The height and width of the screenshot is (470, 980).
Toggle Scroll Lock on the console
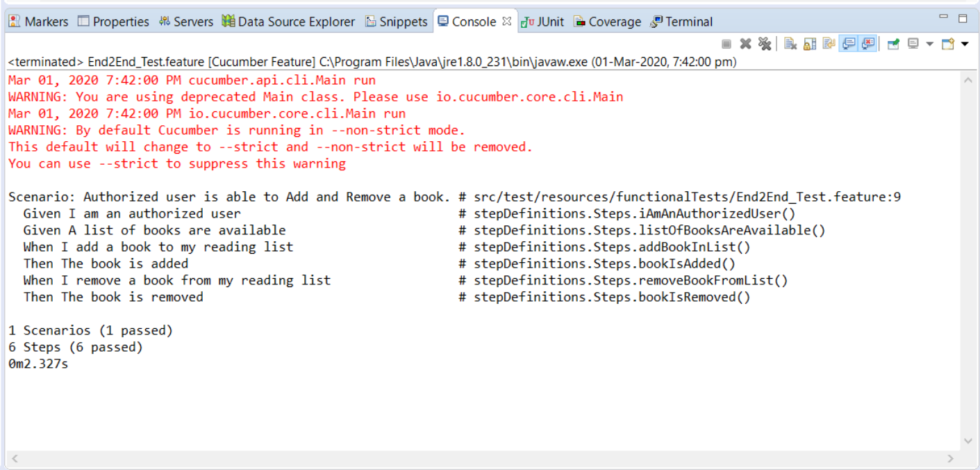click(x=809, y=44)
